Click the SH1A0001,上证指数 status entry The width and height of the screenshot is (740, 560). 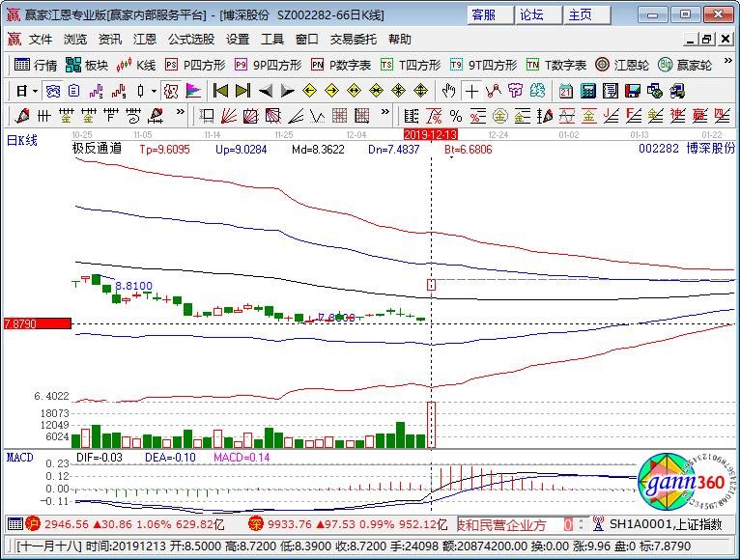coord(666,523)
